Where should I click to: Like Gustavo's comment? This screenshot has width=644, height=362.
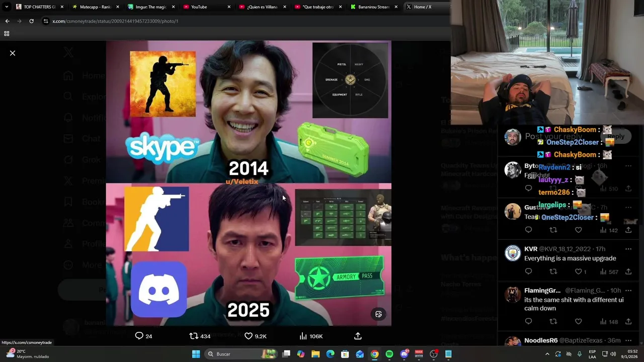(579, 230)
